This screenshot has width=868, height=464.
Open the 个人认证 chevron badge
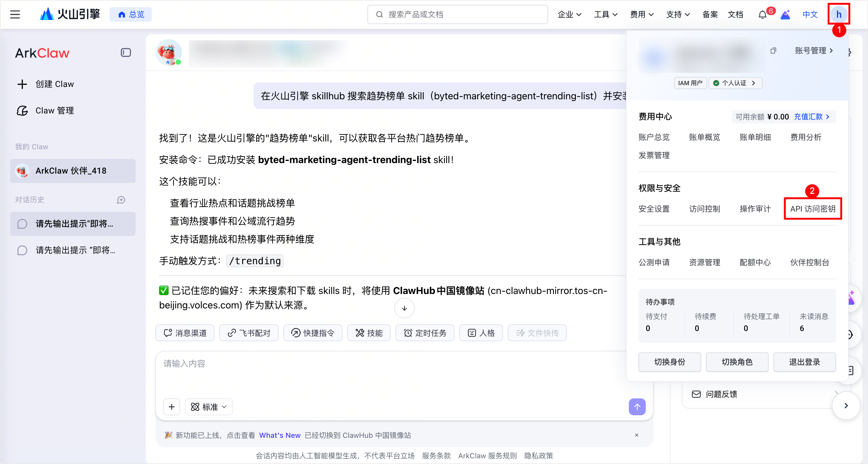tap(735, 83)
